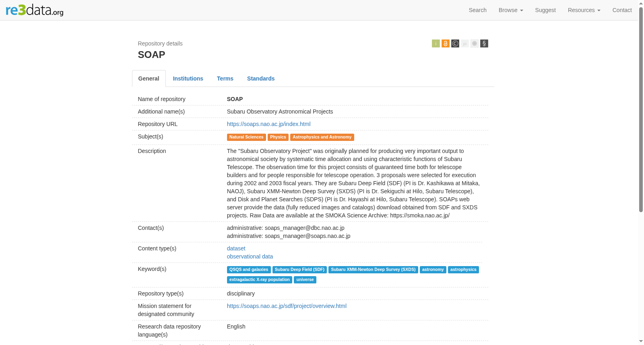Switch to the Terms tab

tap(225, 79)
